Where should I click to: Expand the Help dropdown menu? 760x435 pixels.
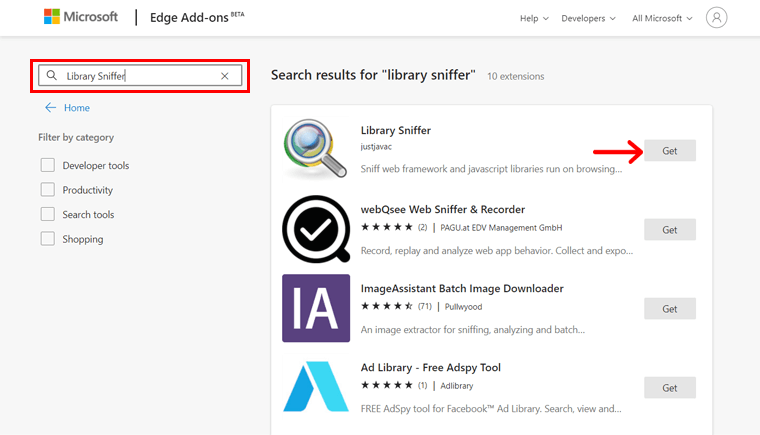pyautogui.click(x=534, y=18)
